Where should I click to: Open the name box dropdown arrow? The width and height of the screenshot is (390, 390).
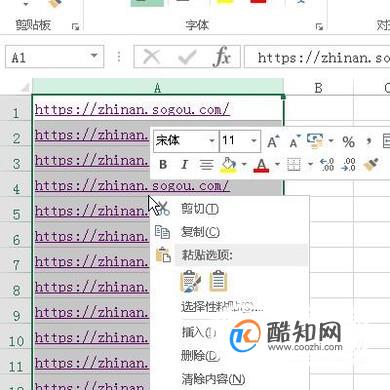(x=94, y=56)
